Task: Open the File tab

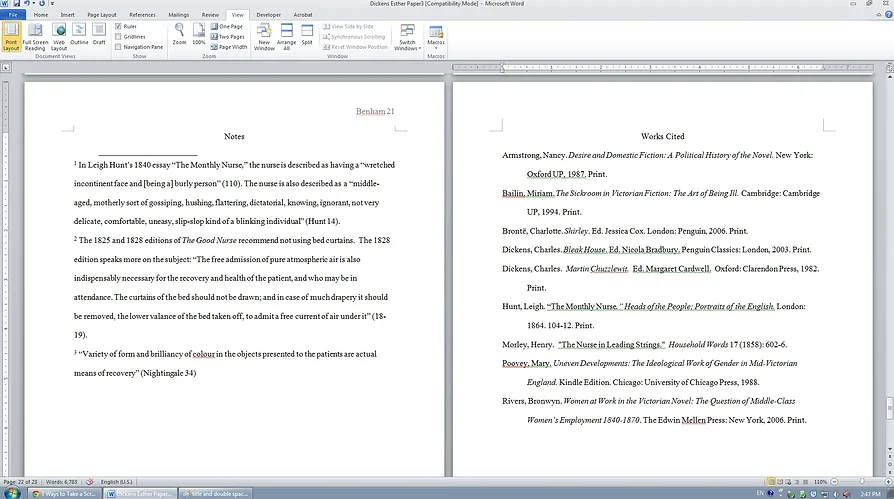Action: click(13, 15)
